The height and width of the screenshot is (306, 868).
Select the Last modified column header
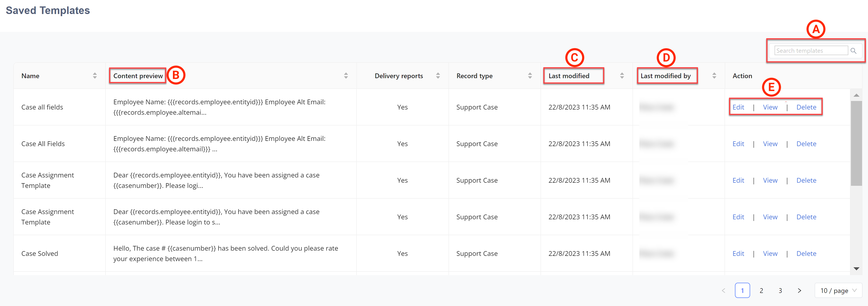(573, 76)
